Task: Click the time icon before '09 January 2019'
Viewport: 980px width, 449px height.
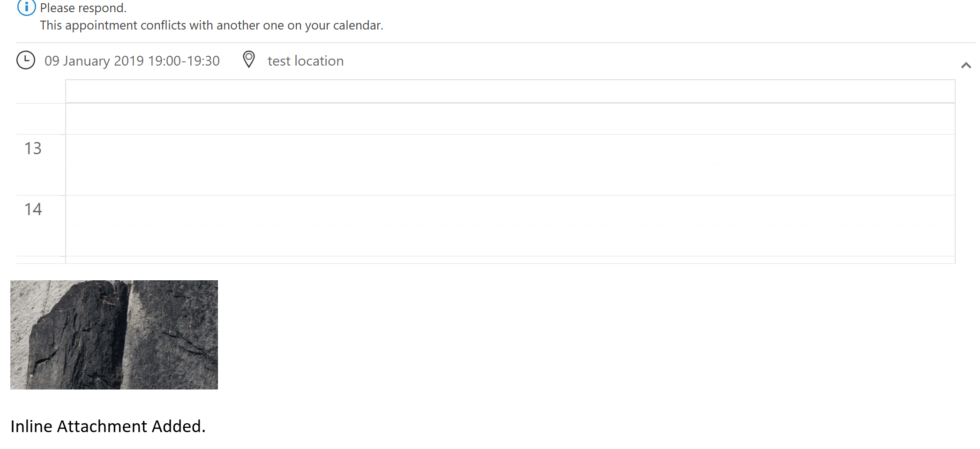Action: tap(26, 60)
